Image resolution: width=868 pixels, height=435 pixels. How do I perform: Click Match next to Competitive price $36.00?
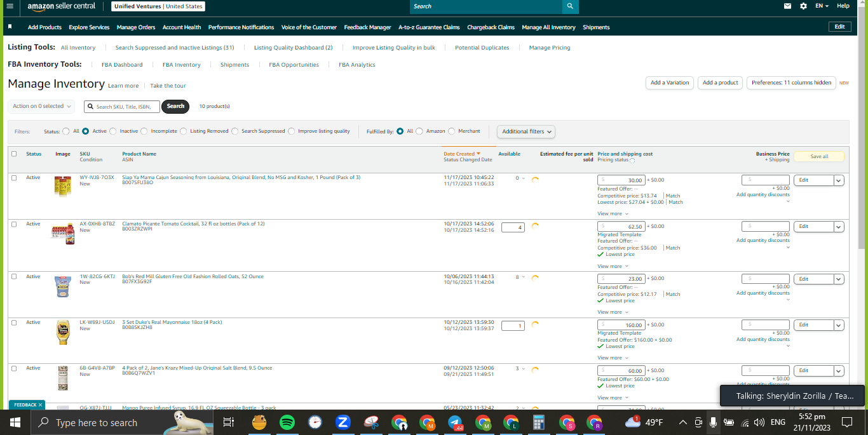673,248
